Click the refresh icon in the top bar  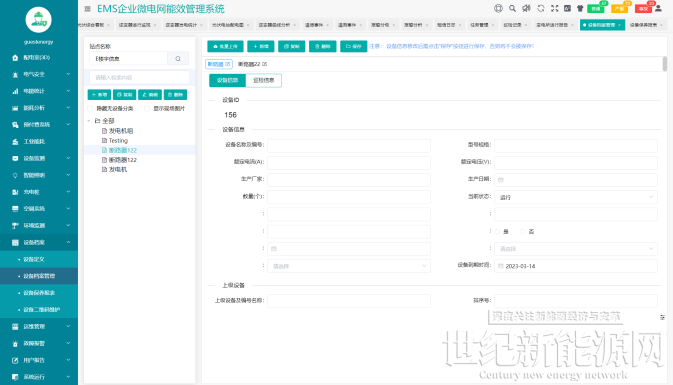[x=541, y=8]
